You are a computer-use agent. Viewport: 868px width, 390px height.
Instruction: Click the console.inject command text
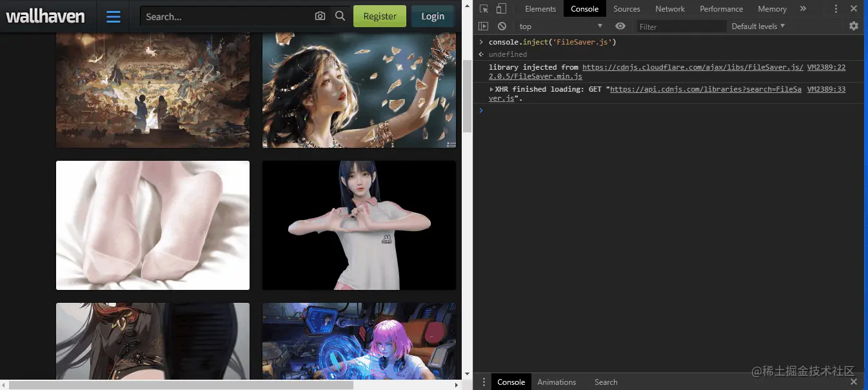(x=553, y=42)
